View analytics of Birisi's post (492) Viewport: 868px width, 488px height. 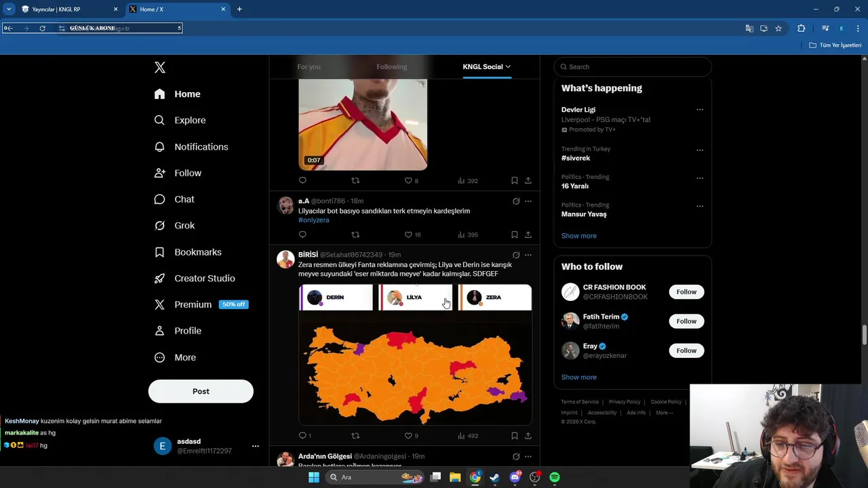(468, 436)
